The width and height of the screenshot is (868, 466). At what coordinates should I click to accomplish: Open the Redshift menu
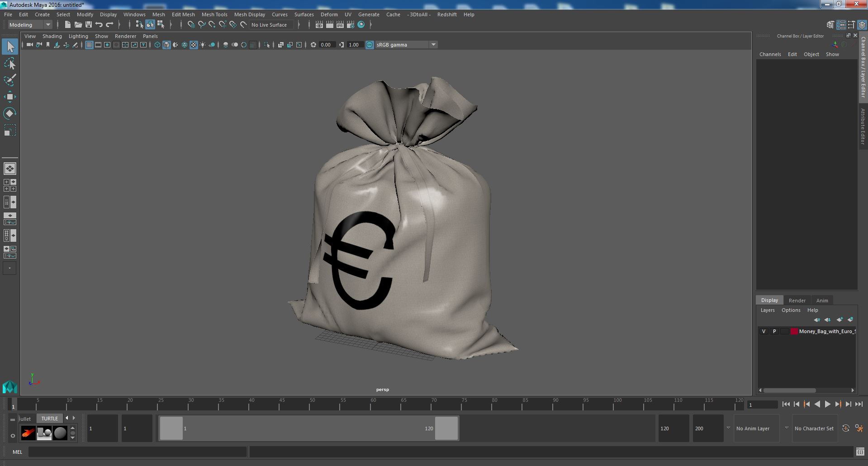coord(447,14)
